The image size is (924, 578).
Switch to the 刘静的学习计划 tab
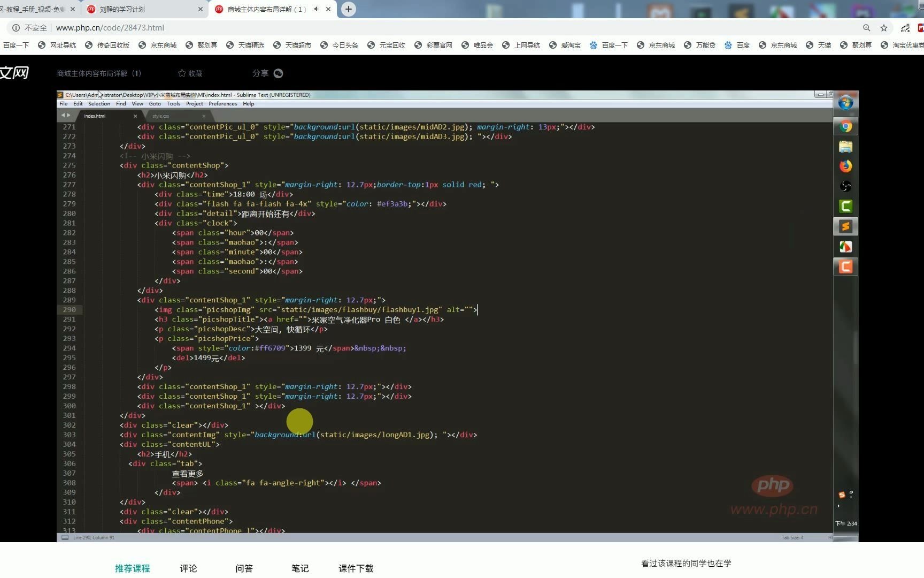[144, 9]
